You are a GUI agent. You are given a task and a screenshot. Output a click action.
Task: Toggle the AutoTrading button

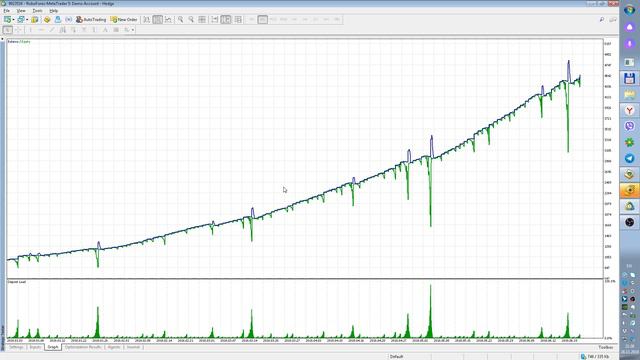click(91, 20)
